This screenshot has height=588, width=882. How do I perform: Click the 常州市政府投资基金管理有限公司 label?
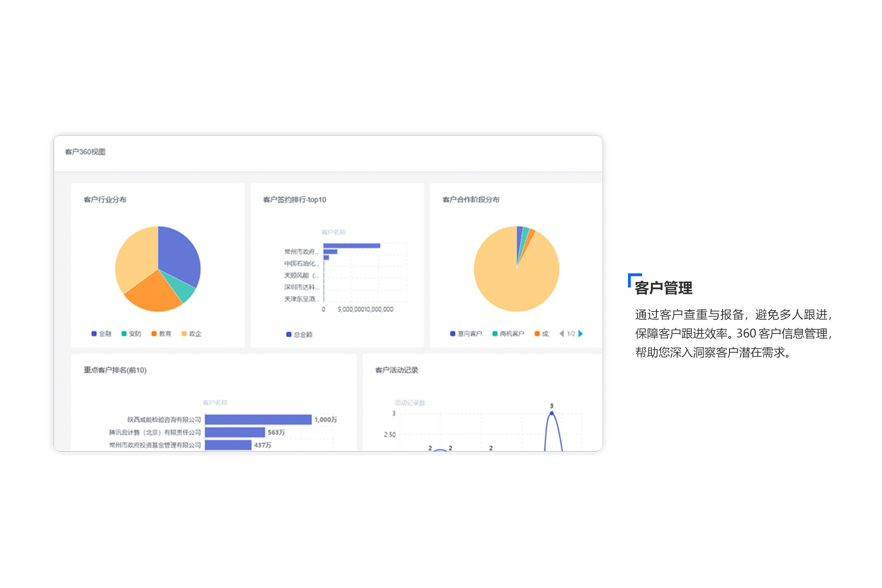click(155, 446)
